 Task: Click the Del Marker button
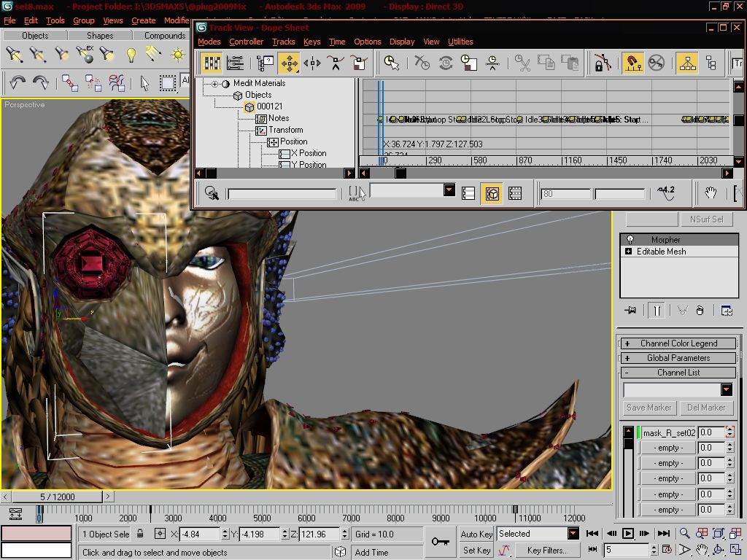coord(706,408)
